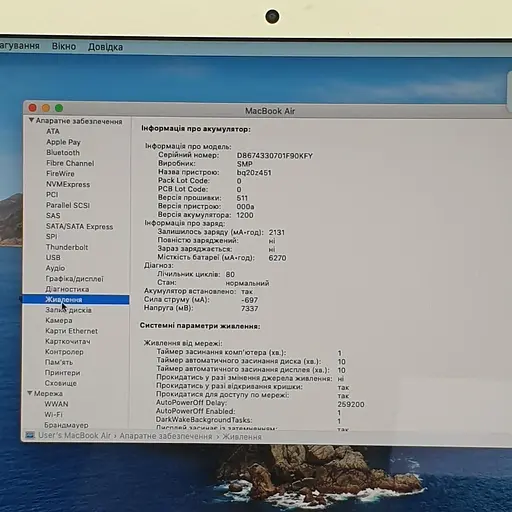The width and height of the screenshot is (512, 512).
Task: Select FireWire in the sidebar
Action: (x=60, y=174)
